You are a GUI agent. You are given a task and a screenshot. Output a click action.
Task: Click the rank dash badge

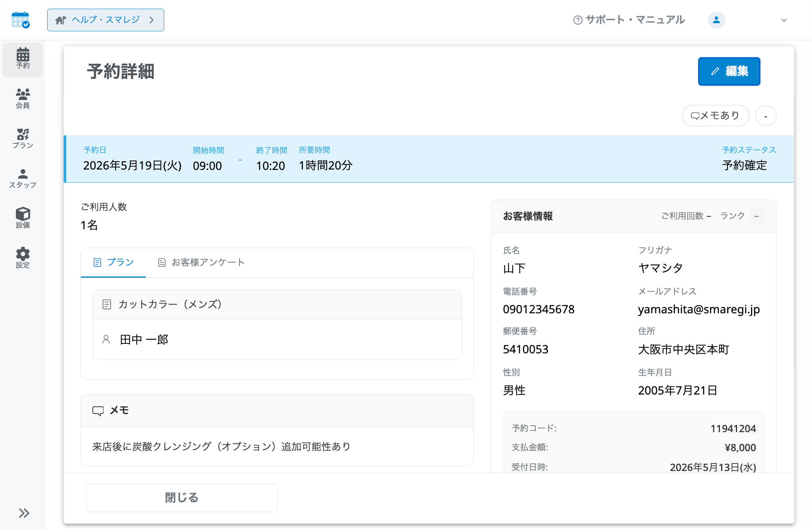[756, 216]
